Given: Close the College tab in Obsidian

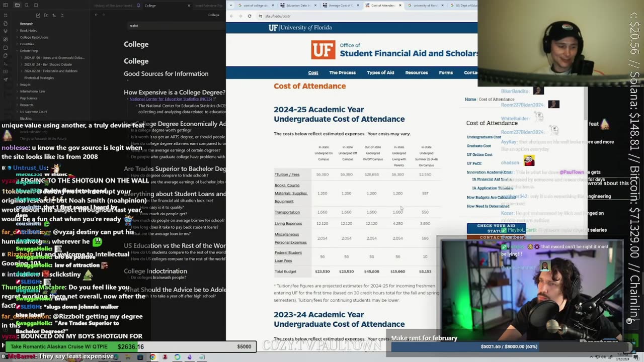Looking at the screenshot, I should pos(189,6).
